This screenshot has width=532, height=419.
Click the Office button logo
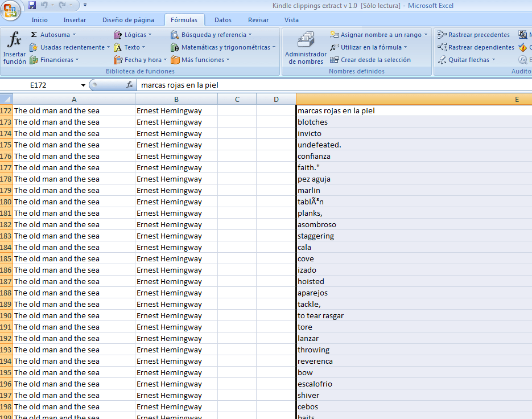tap(10, 10)
